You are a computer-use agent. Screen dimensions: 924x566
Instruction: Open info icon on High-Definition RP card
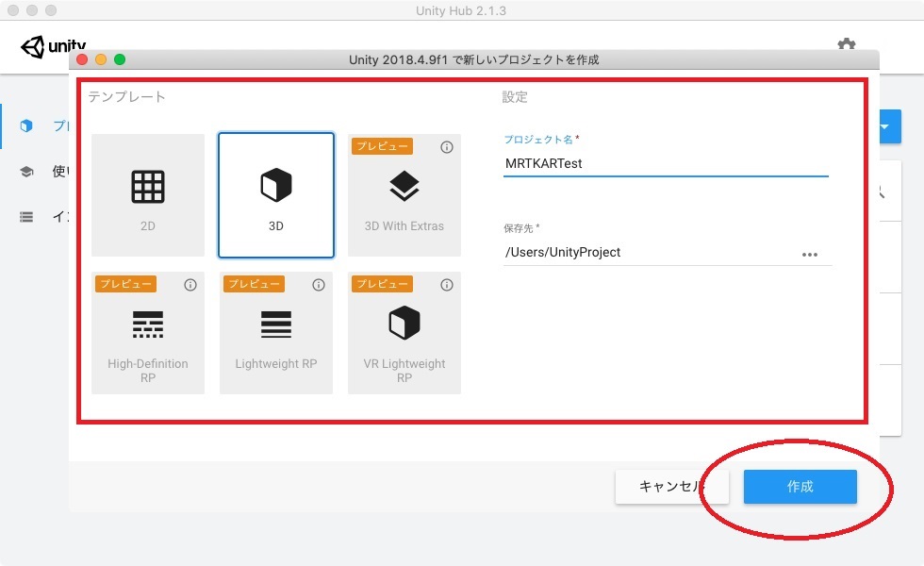190,285
